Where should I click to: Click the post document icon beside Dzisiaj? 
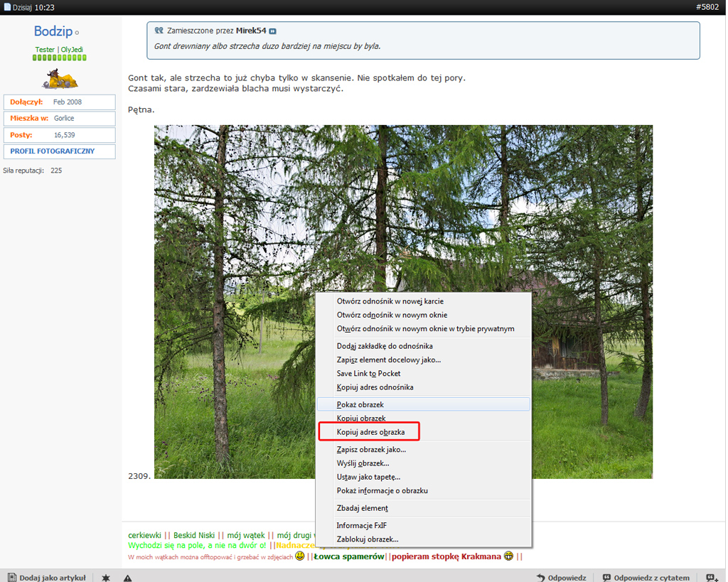click(x=8, y=7)
